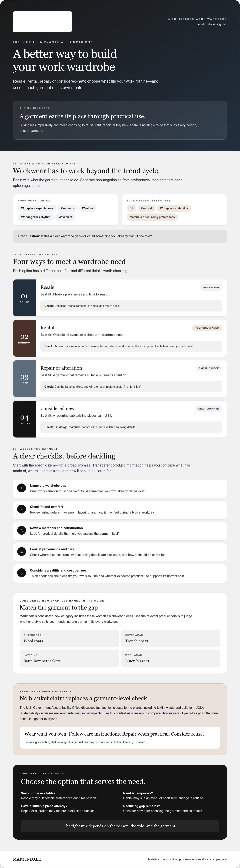Select the Materials or sourcing preferences chip
This screenshot has height=868, width=240.
pyautogui.click(x=152, y=217)
